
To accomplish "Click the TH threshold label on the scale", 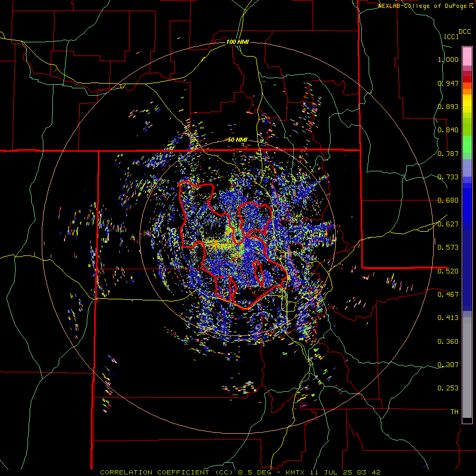I will coord(454,412).
